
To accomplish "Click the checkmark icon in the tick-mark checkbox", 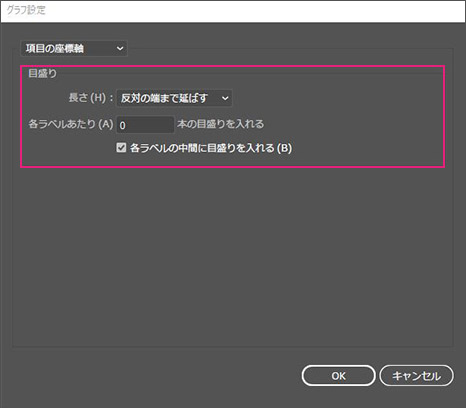I will coord(121,147).
